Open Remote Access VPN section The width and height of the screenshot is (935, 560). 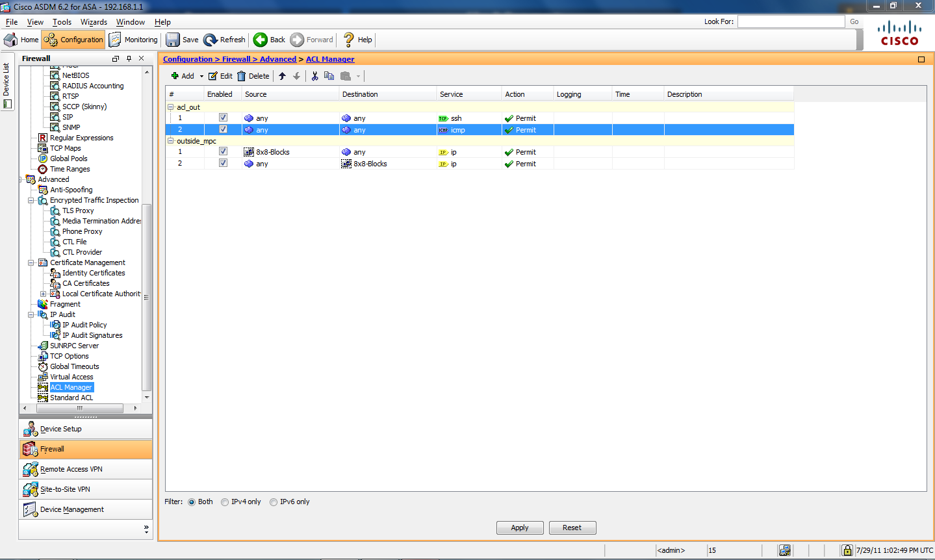coord(86,469)
